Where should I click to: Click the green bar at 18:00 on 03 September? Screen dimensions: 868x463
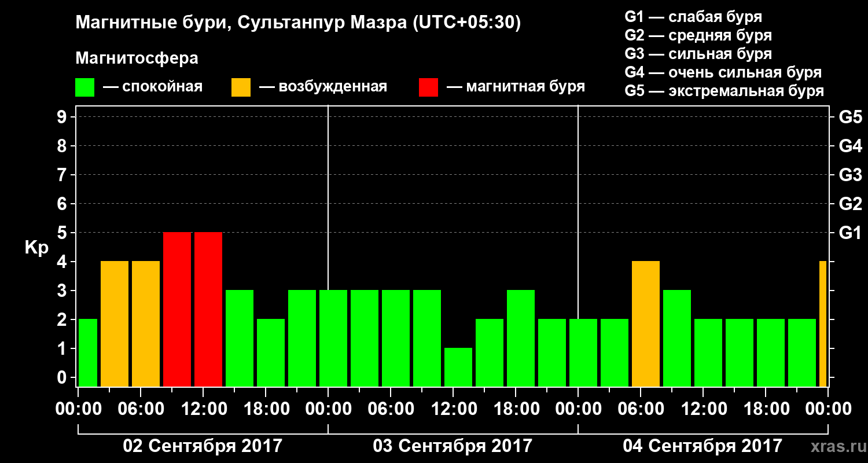521,339
